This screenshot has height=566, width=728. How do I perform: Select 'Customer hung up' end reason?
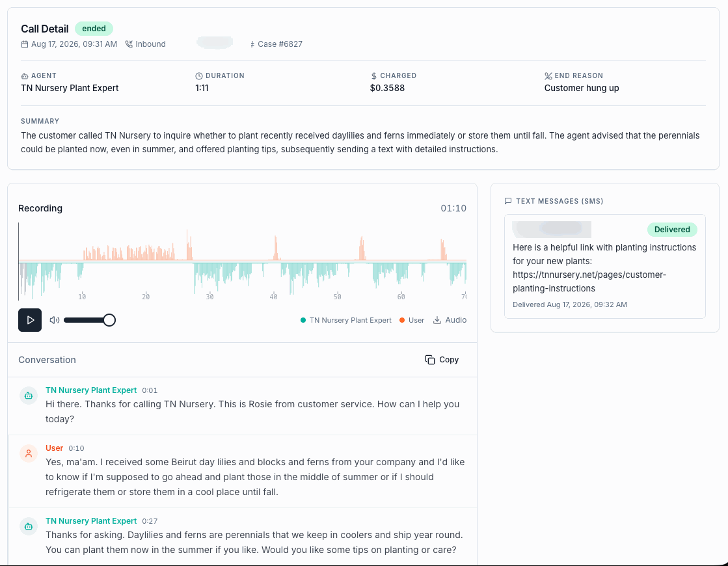click(582, 88)
